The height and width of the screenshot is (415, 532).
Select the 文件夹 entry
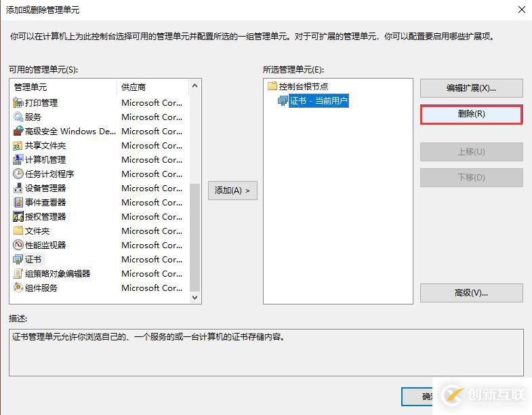tap(37, 231)
